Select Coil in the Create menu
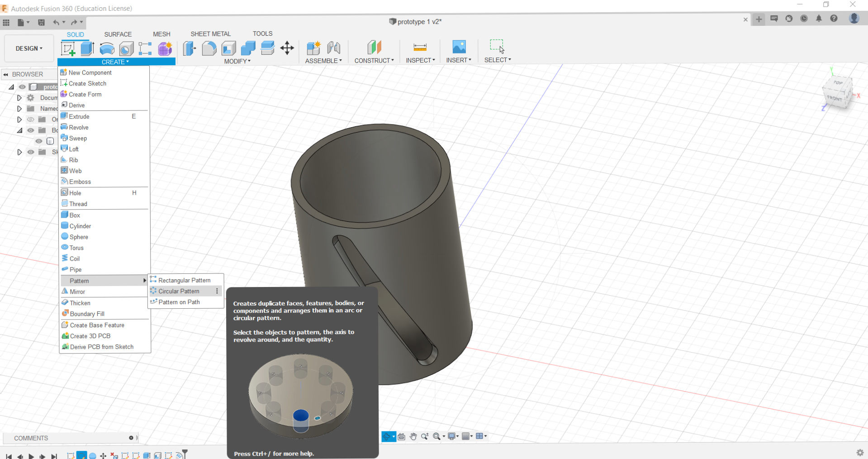This screenshot has height=459, width=868. tap(104, 258)
